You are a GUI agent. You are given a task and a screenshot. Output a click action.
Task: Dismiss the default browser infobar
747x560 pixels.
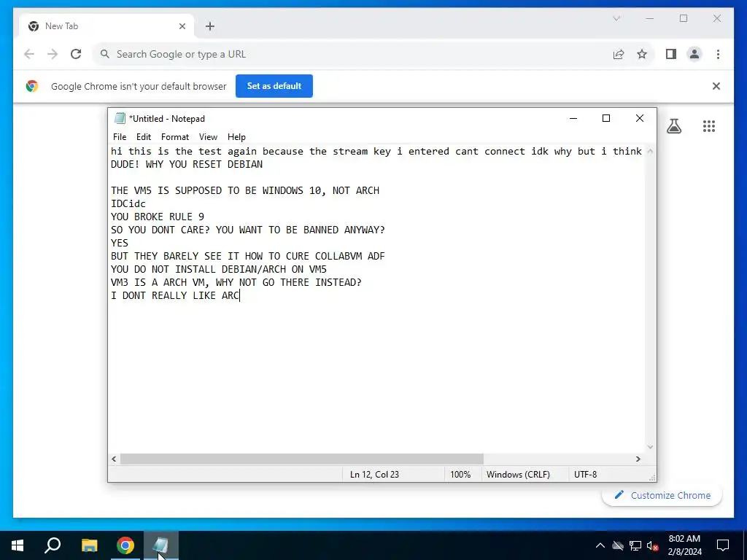716,86
